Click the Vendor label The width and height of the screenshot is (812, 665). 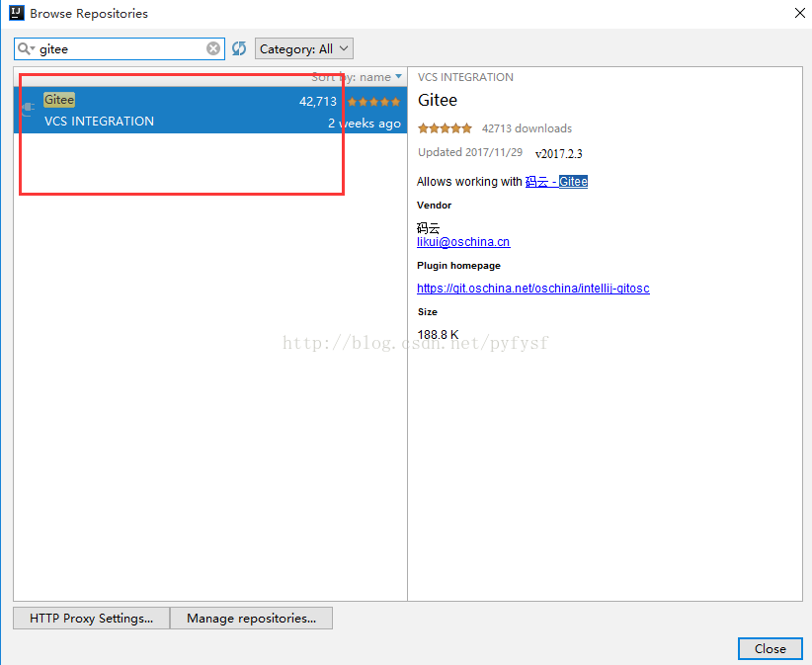pos(434,206)
